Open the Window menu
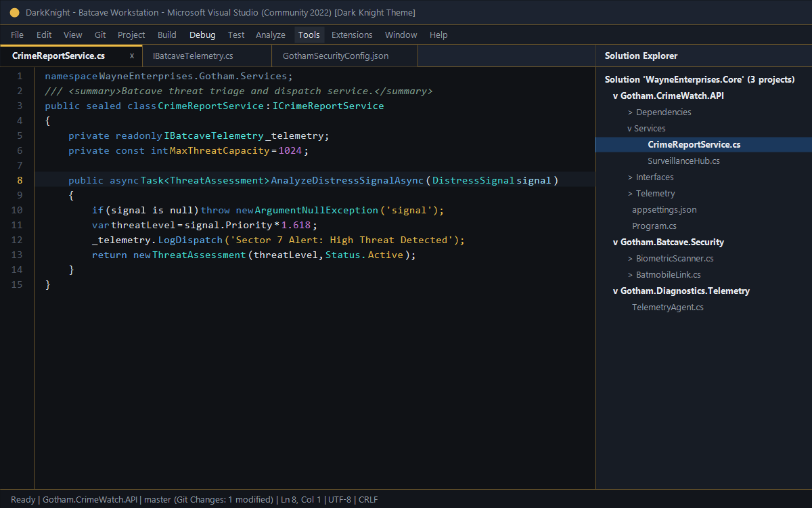The height and width of the screenshot is (508, 812). 401,35
